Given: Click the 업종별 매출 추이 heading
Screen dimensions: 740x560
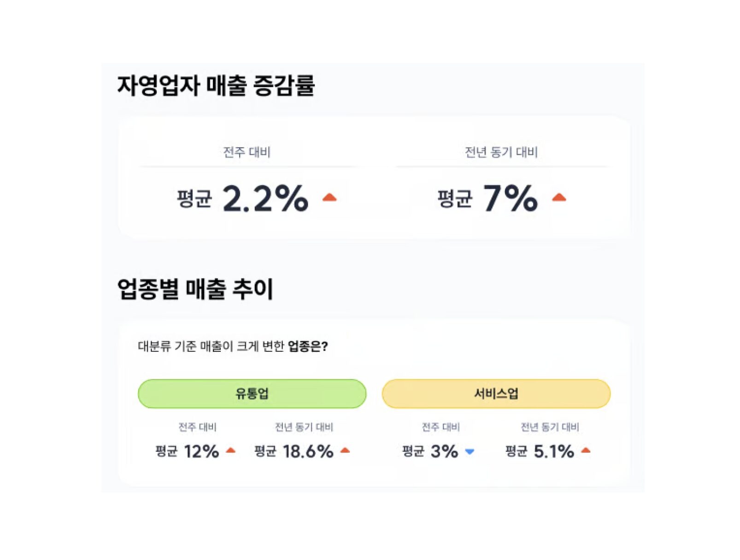Looking at the screenshot, I should [x=195, y=289].
